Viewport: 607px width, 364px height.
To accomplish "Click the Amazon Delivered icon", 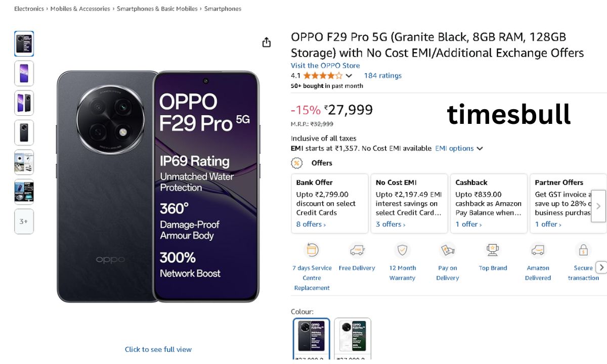I will [538, 250].
